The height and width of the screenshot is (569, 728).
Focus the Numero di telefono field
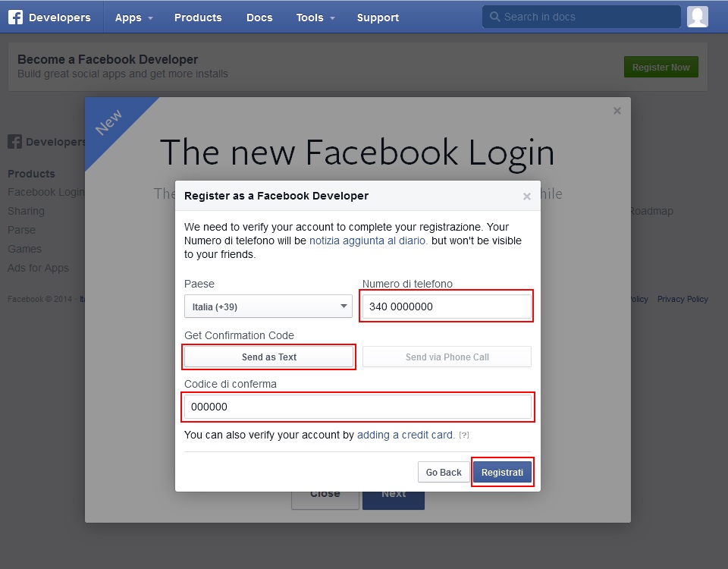point(447,307)
